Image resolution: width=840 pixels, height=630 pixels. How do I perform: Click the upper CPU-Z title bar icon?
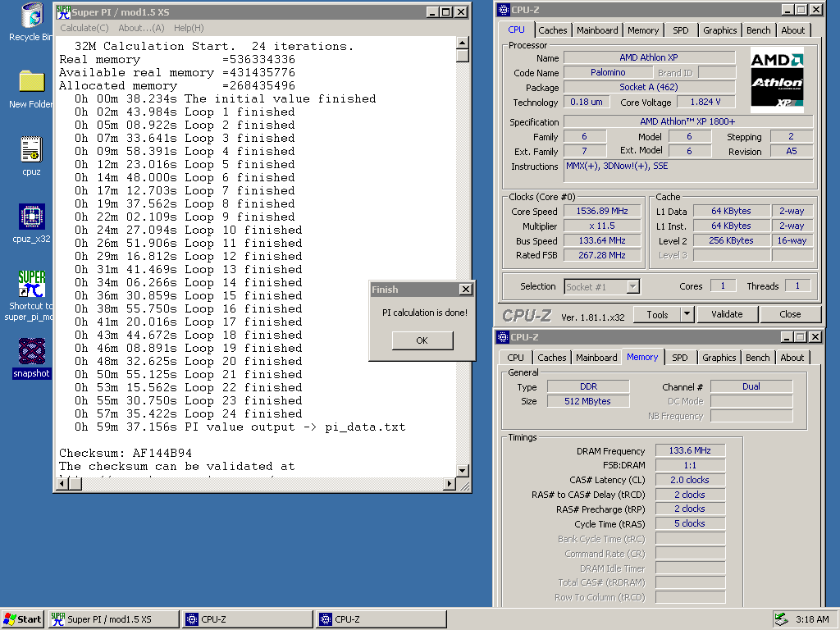[503, 10]
